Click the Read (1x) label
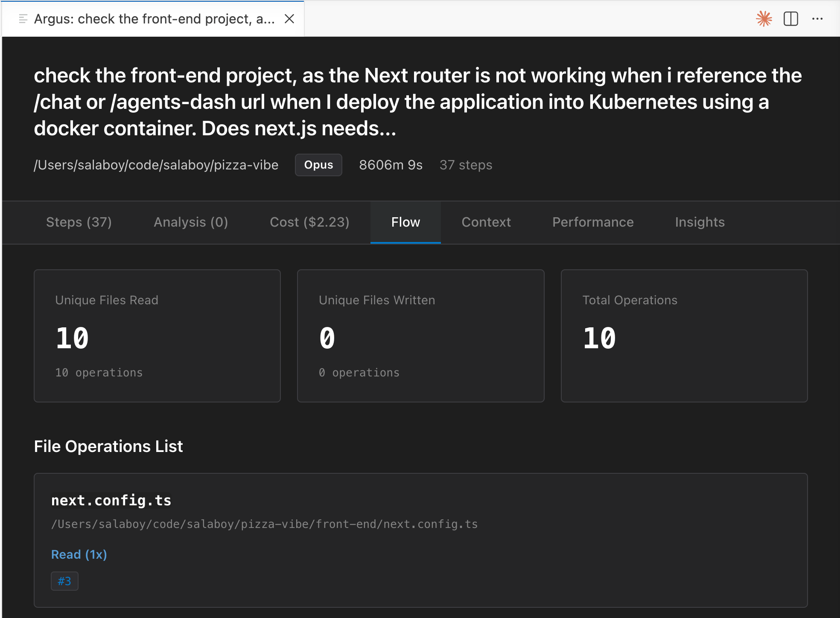The width and height of the screenshot is (840, 618). click(x=79, y=554)
